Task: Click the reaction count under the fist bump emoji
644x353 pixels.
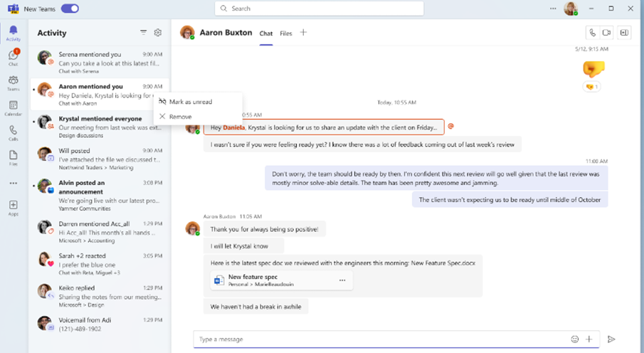Action: [592, 87]
